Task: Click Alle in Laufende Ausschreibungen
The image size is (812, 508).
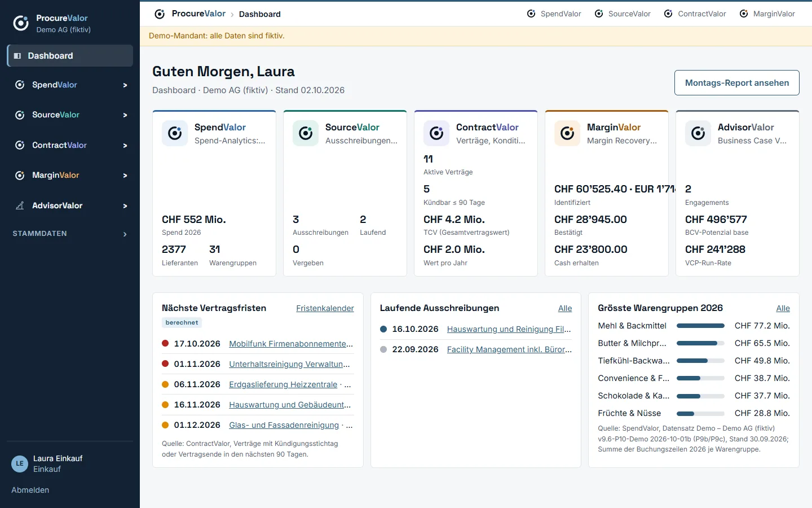Action: pos(565,308)
